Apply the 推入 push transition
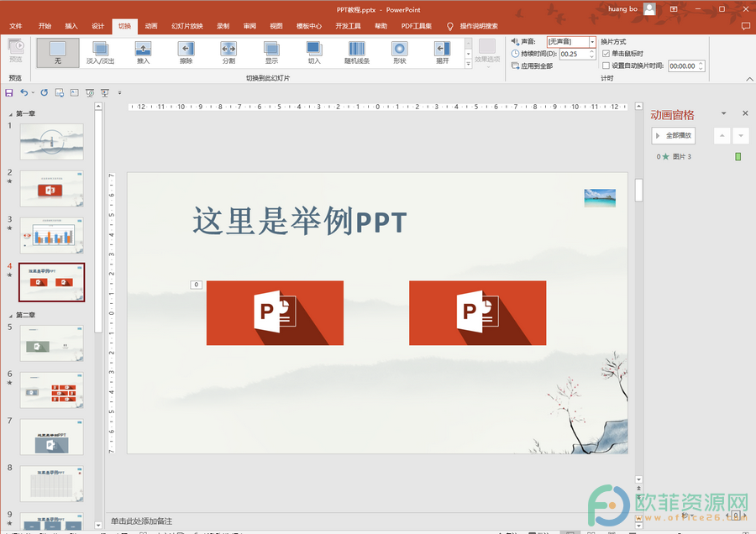The image size is (756, 534). click(x=143, y=53)
